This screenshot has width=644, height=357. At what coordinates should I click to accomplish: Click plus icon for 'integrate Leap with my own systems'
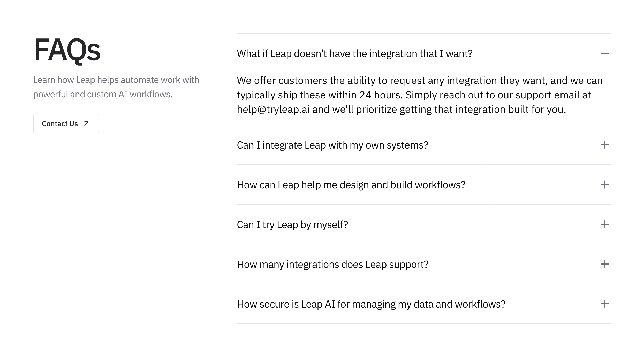tap(605, 145)
